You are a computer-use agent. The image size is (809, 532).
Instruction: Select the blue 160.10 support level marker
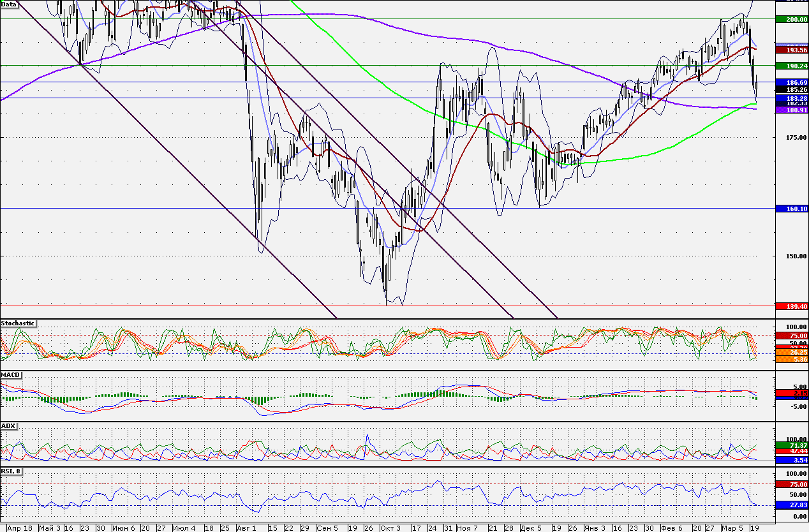[791, 209]
